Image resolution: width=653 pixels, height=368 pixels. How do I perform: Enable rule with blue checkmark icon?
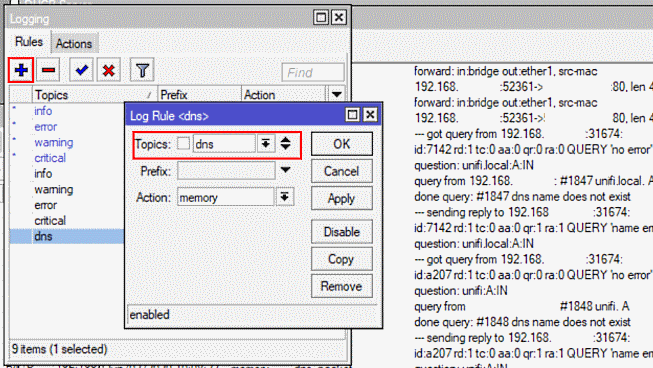81,70
